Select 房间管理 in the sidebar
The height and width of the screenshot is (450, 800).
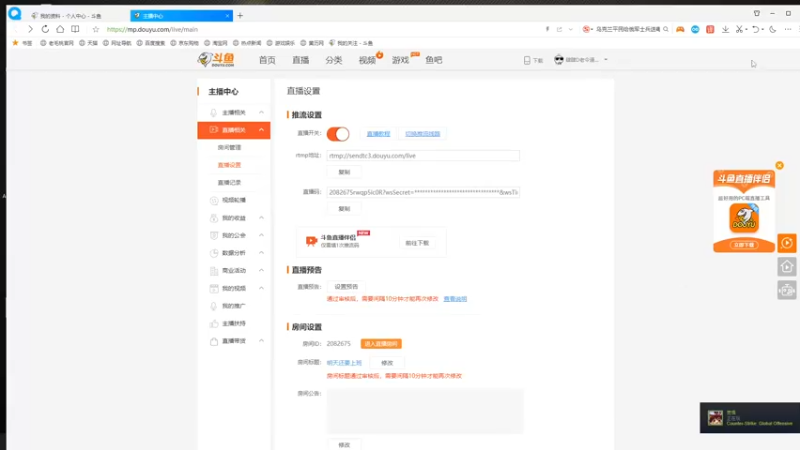click(229, 147)
